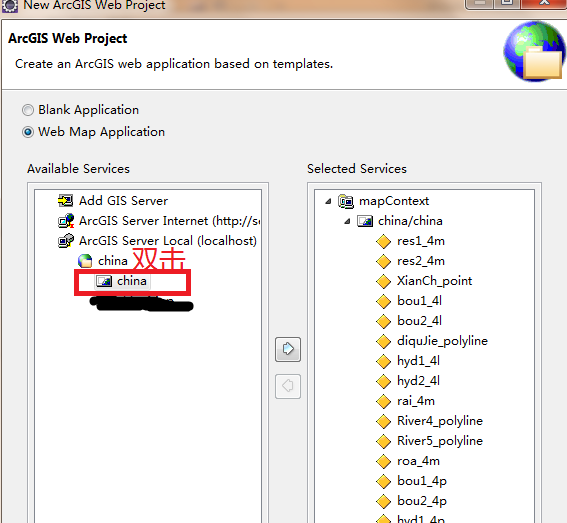
Task: Click the remove service left-arrow button
Action: pos(288,386)
